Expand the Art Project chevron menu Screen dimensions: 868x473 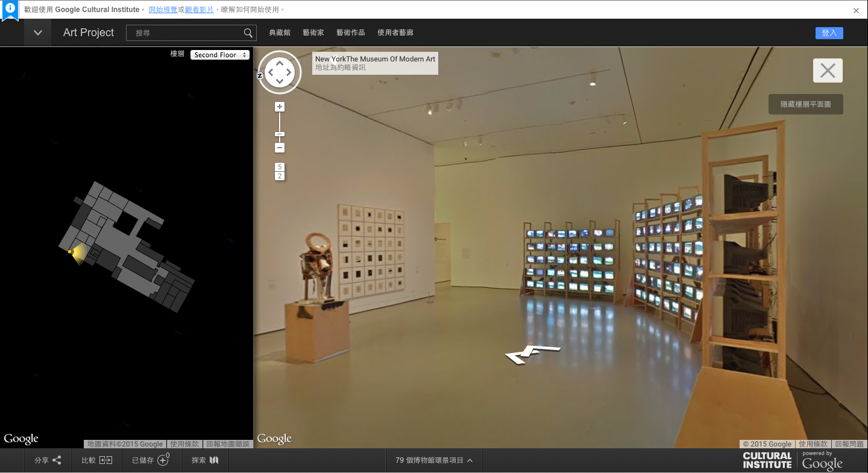pos(38,33)
